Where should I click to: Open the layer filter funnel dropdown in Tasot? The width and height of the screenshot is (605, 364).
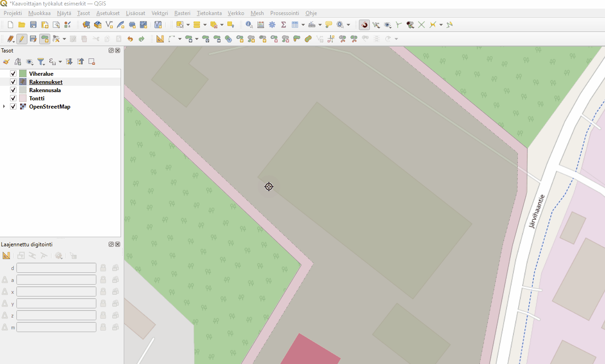point(41,62)
